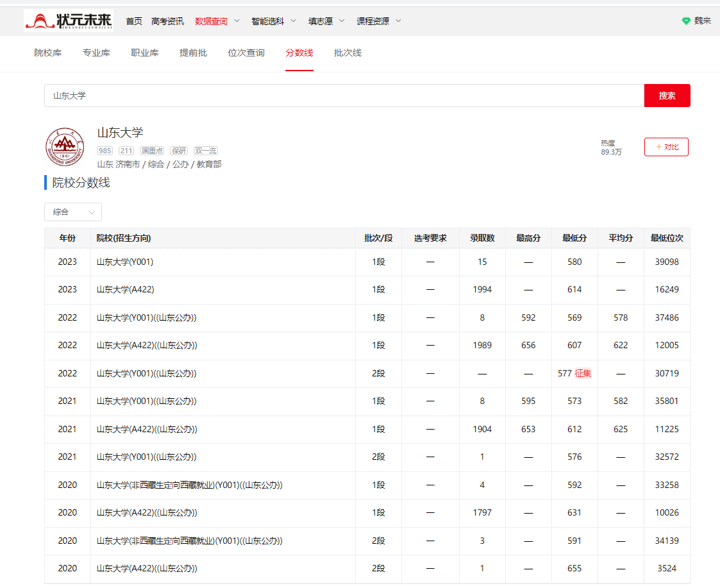Click the lowest rank value 39098
Image resolution: width=720 pixels, height=588 pixels.
click(x=667, y=262)
